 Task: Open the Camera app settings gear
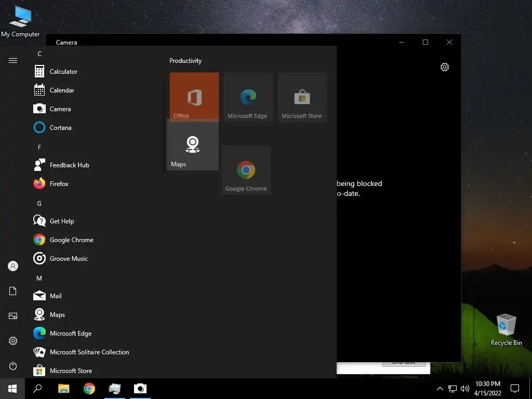[x=445, y=67]
